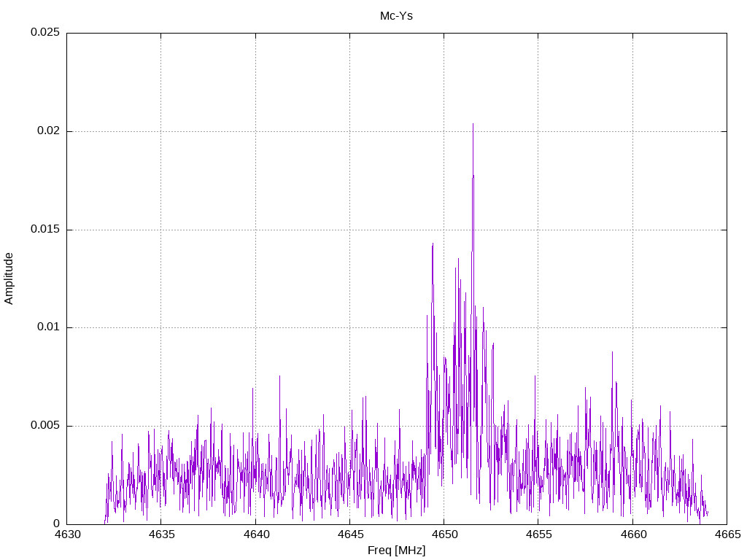The height and width of the screenshot is (560, 747).
Task: Select the 4630 x-axis tick label
Action: 67,534
